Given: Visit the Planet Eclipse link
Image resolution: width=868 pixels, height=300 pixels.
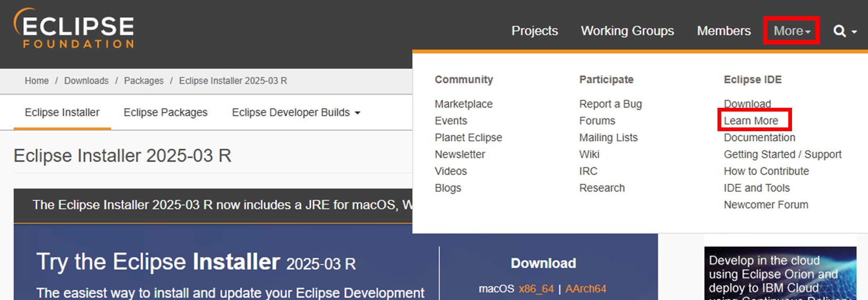Looking at the screenshot, I should (x=469, y=138).
